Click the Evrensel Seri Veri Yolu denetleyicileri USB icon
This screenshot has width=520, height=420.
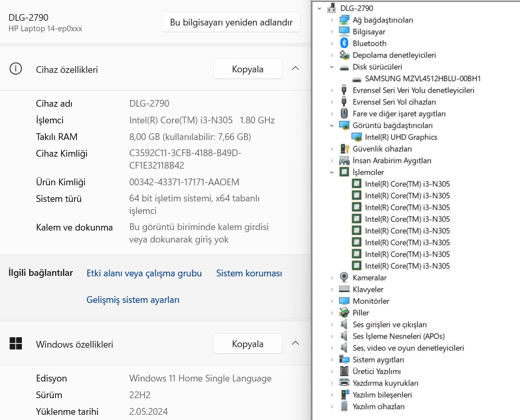click(344, 90)
